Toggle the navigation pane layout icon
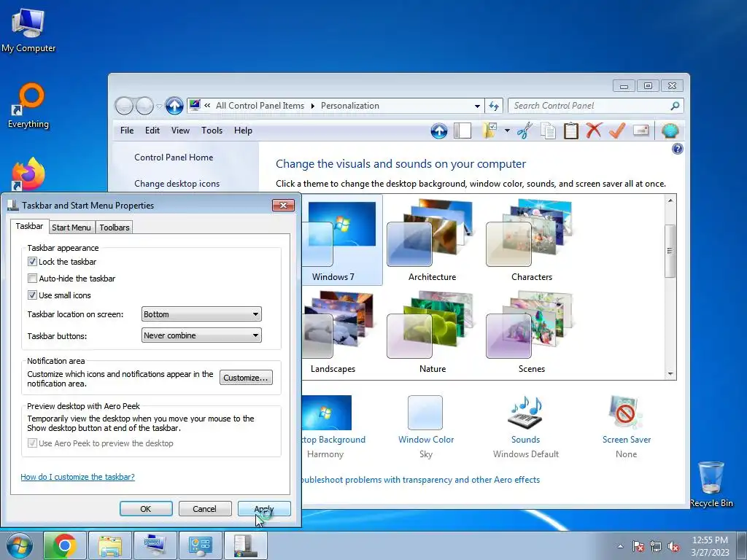747x560 pixels. pyautogui.click(x=462, y=131)
